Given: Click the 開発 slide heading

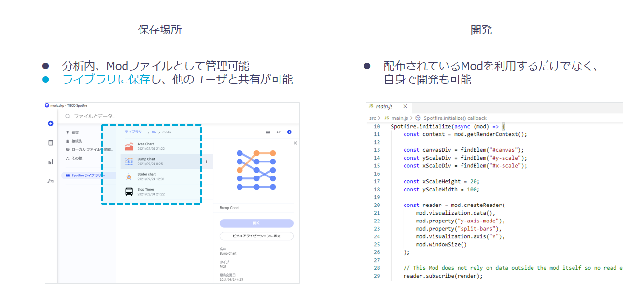Looking at the screenshot, I should pyautogui.click(x=481, y=29).
